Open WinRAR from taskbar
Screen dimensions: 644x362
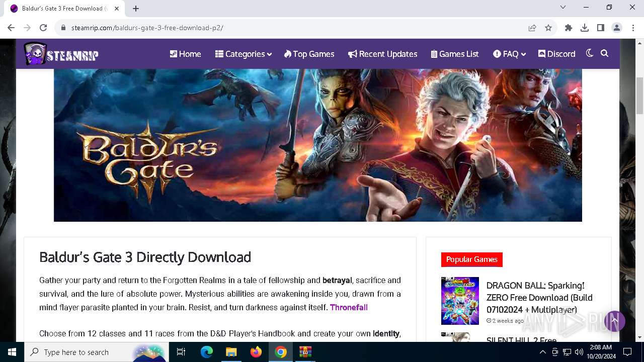305,352
